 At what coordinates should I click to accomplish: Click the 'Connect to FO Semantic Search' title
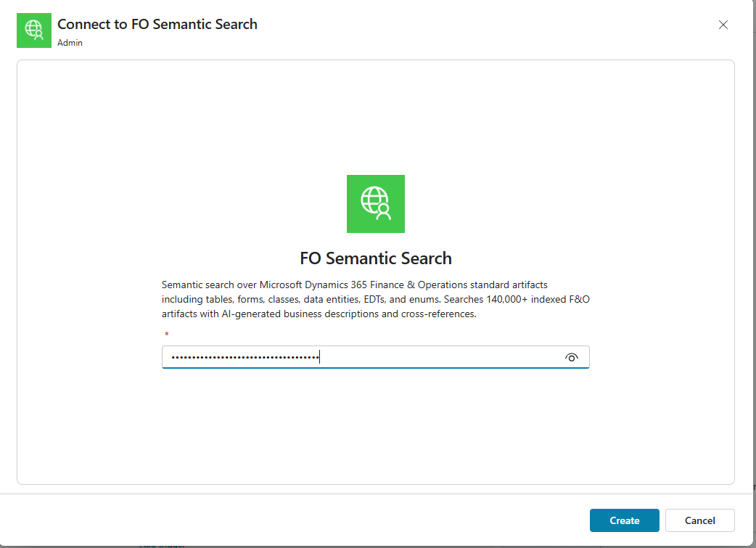tap(157, 24)
